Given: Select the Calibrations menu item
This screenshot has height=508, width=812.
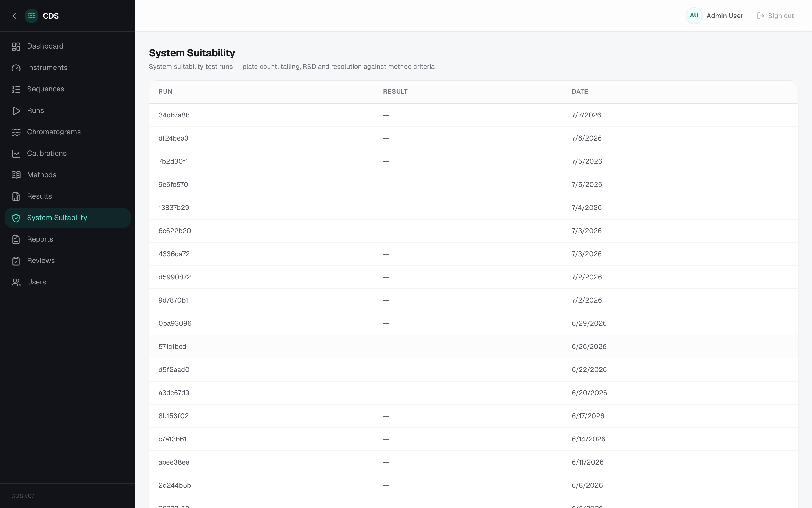Looking at the screenshot, I should coord(67,154).
